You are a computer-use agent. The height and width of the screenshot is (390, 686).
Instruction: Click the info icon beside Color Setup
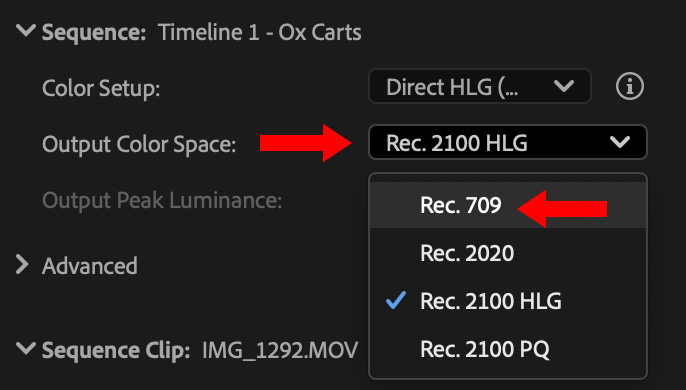click(630, 86)
